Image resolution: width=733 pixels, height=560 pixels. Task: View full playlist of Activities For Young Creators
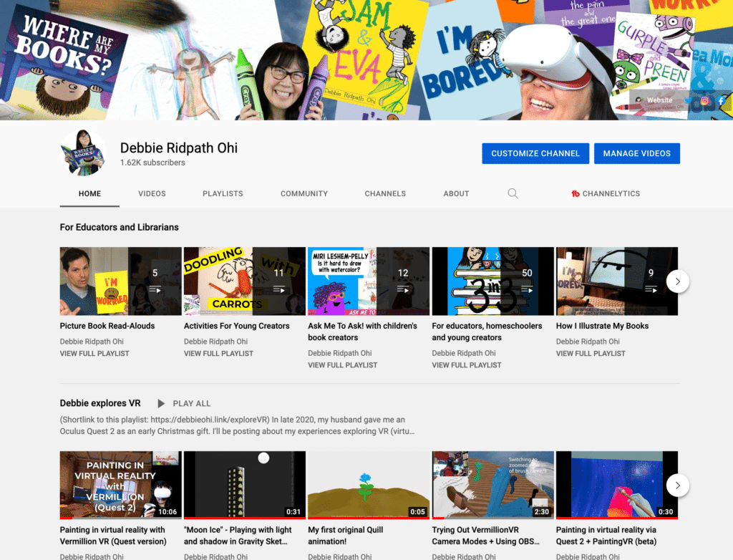pyautogui.click(x=218, y=354)
